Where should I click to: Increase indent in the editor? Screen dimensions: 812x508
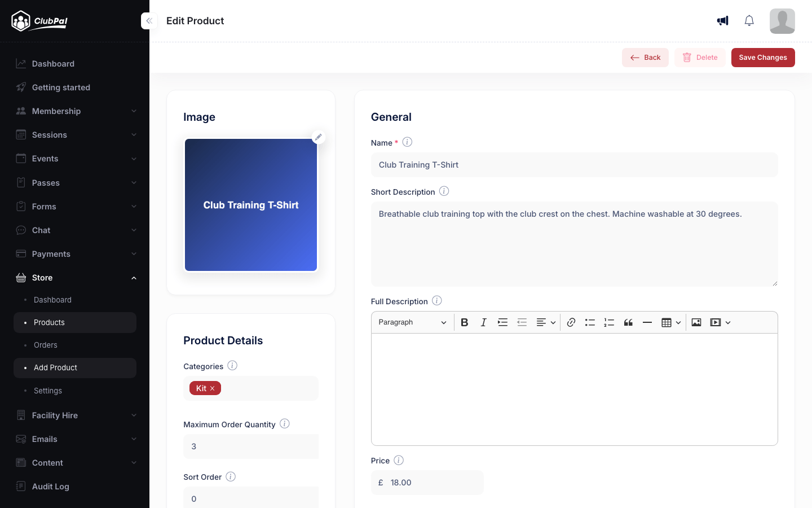pyautogui.click(x=502, y=322)
